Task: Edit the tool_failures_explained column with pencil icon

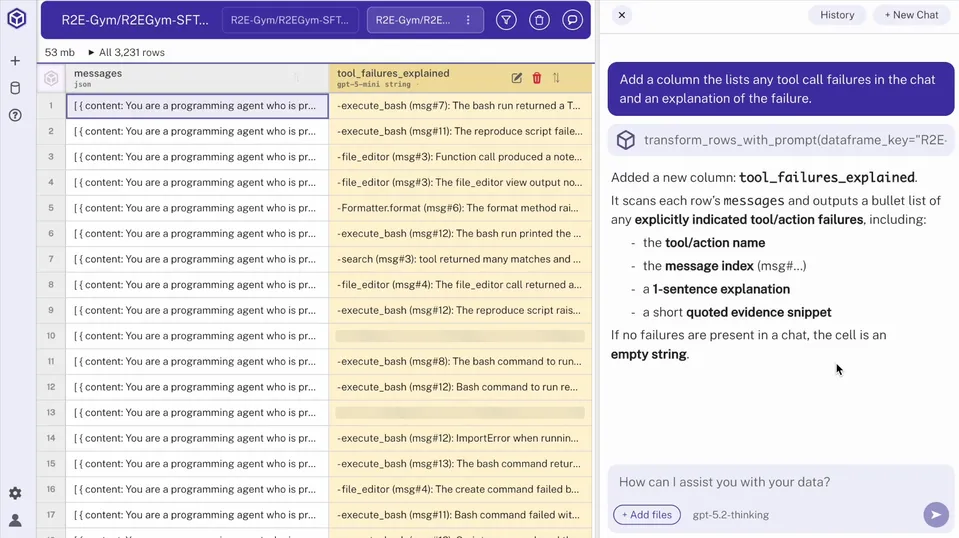Action: tap(516, 78)
